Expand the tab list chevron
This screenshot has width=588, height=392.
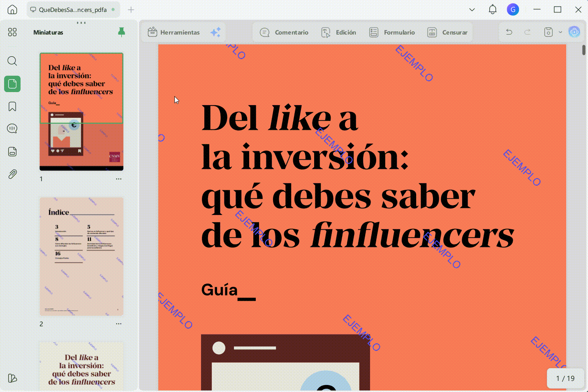[x=472, y=9]
